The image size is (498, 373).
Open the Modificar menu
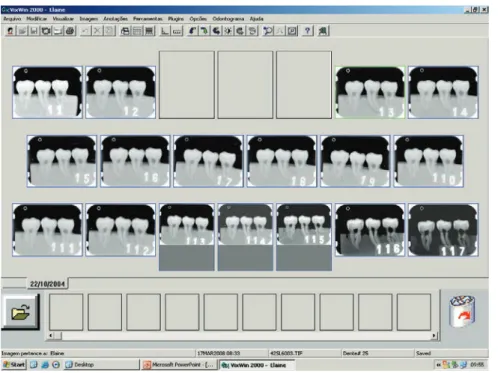pos(37,19)
